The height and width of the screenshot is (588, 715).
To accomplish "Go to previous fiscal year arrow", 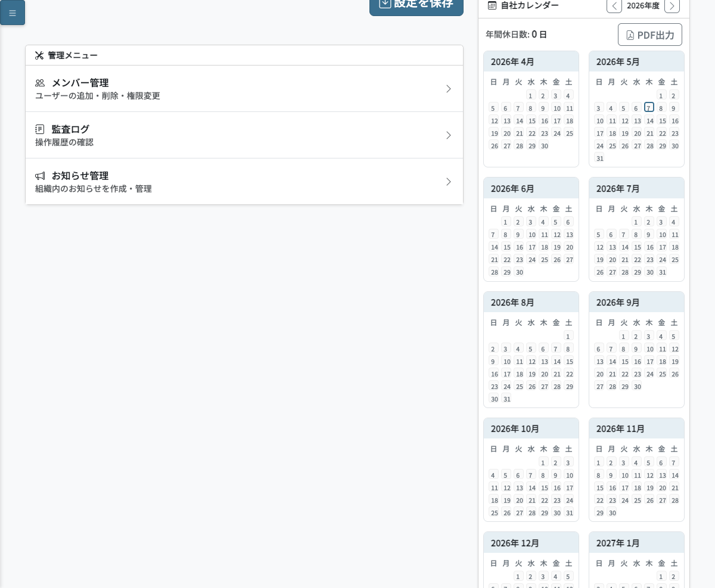I will [614, 5].
